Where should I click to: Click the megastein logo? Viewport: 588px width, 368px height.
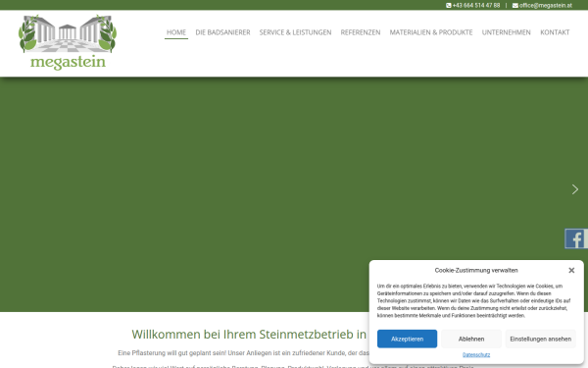pos(68,42)
